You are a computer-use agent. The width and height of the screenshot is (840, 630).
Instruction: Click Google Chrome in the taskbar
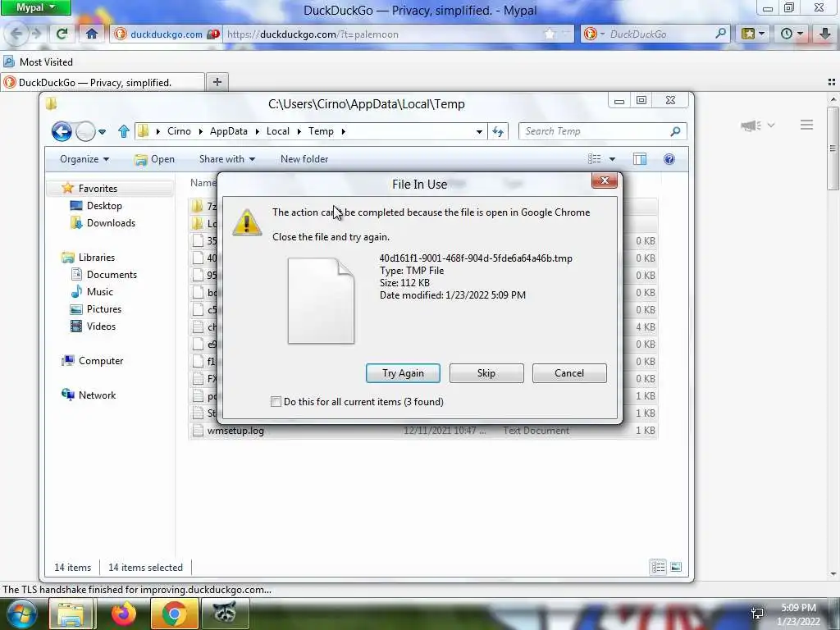pyautogui.click(x=174, y=614)
